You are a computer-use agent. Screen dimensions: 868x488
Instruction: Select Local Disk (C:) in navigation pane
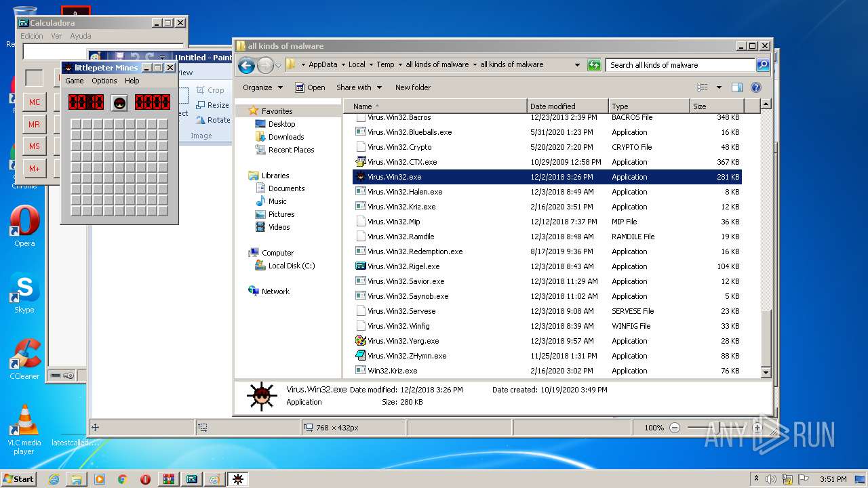point(291,266)
